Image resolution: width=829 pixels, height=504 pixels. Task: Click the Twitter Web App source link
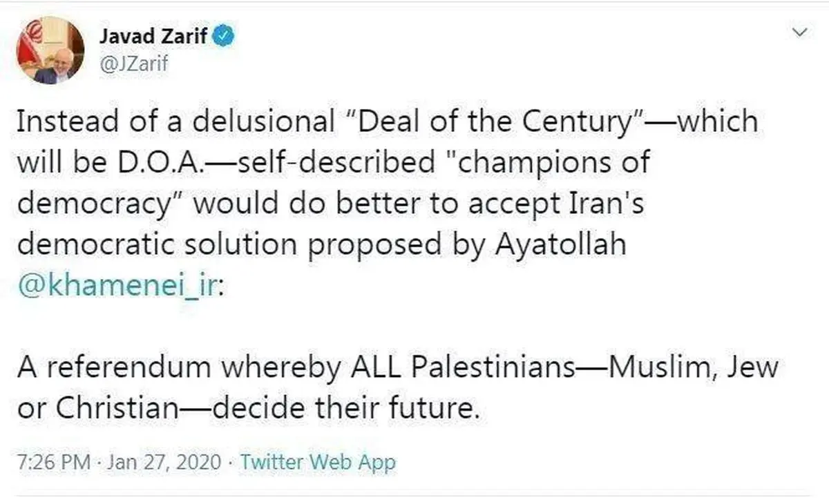[x=318, y=462]
